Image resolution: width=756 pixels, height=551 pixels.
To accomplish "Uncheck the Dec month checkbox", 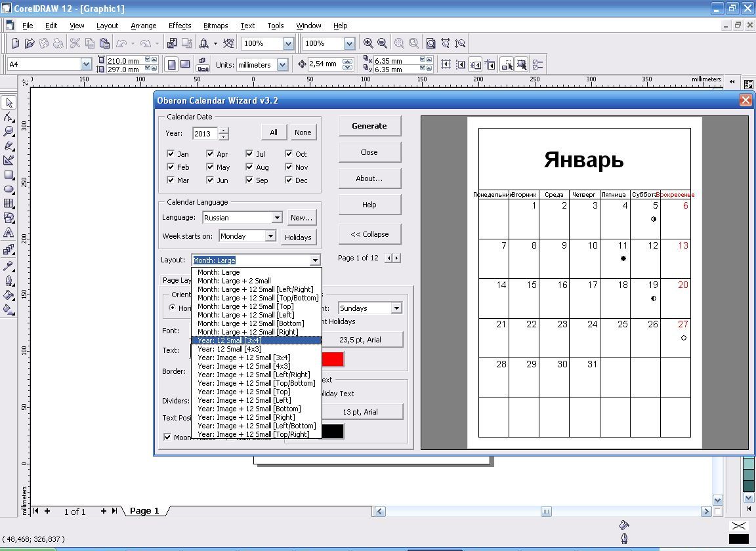I will [289, 180].
